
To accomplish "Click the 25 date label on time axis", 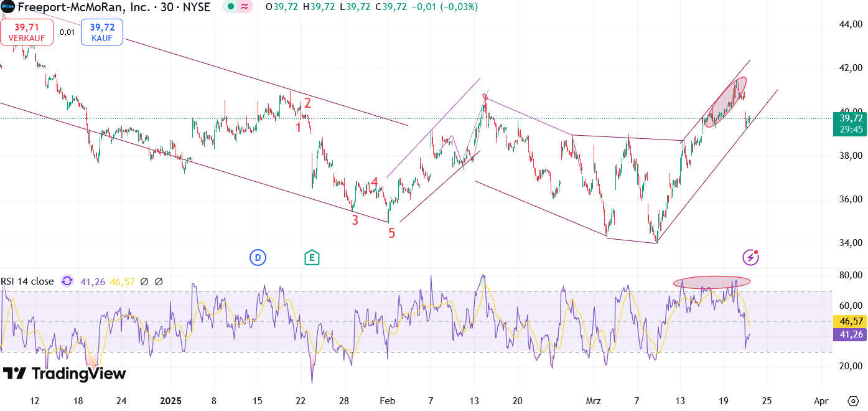I will point(767,400).
